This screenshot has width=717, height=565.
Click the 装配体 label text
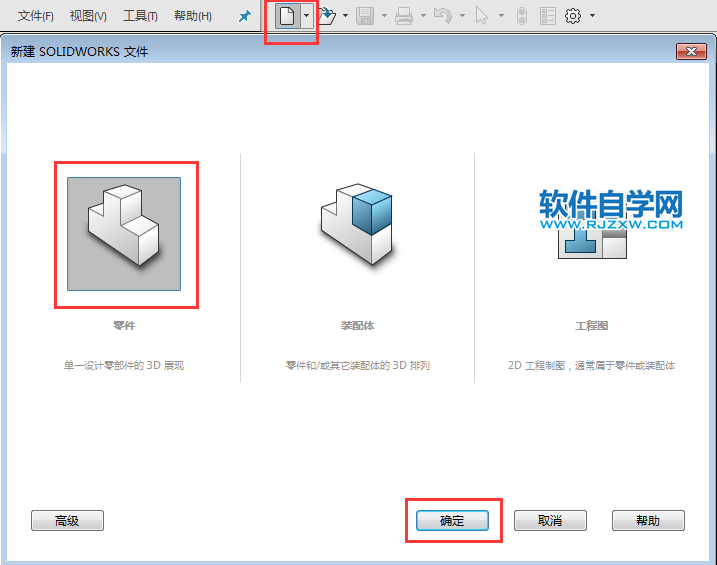[357, 325]
